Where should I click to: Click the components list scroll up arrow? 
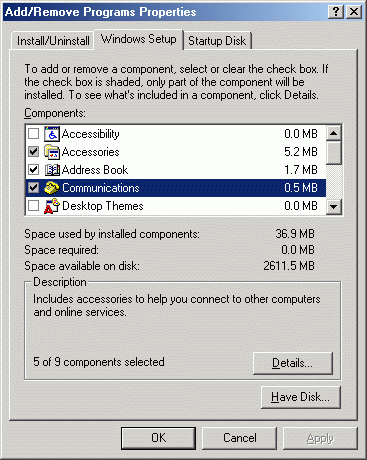pyautogui.click(x=334, y=133)
